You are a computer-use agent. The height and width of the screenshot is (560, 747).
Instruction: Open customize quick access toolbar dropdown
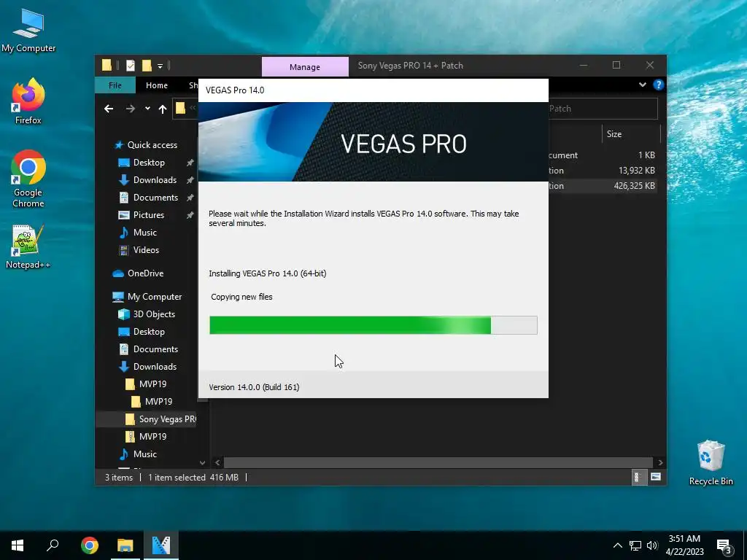(160, 66)
